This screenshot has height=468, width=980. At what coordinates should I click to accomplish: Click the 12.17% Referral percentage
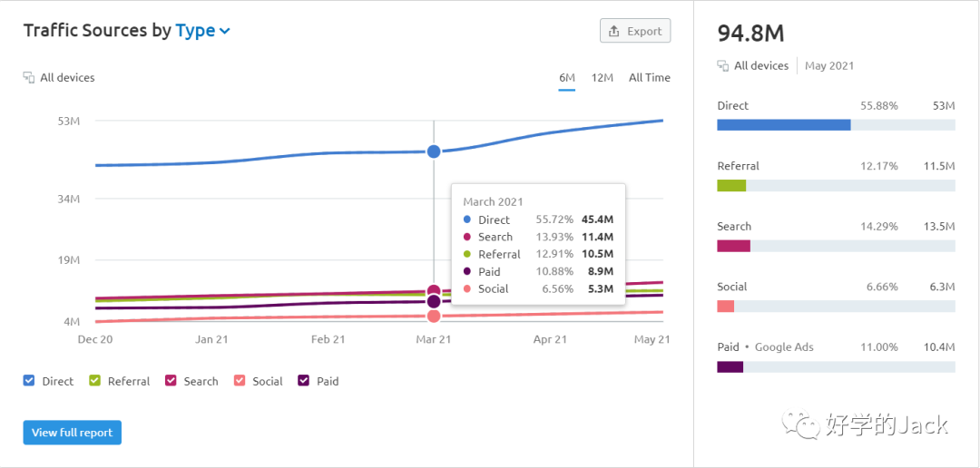878,166
